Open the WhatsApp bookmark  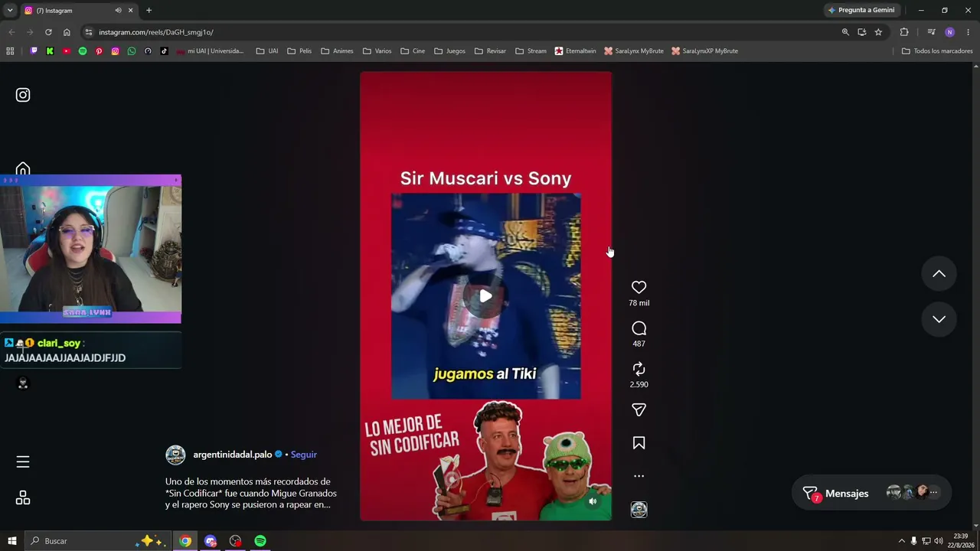(132, 51)
